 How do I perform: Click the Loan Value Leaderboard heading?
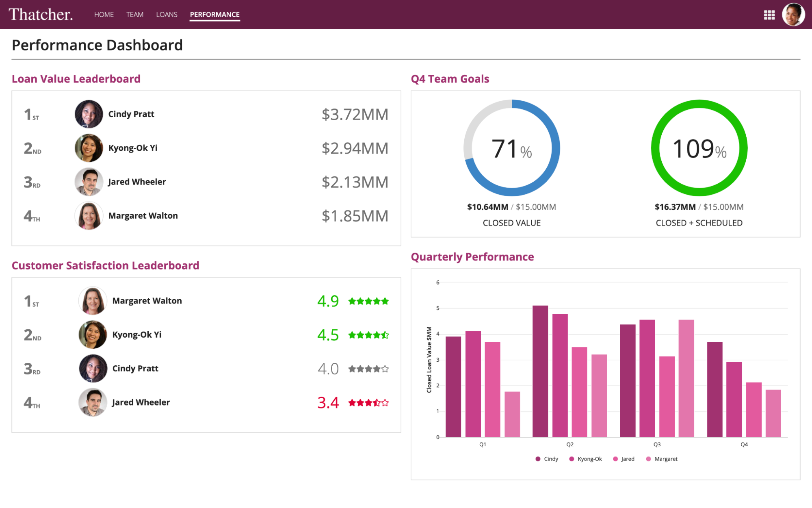tap(76, 79)
